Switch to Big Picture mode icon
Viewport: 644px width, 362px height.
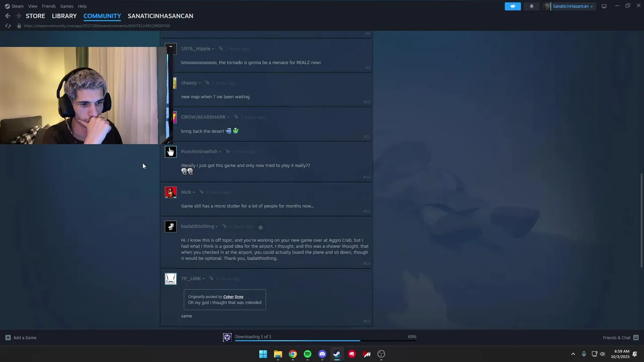click(604, 6)
